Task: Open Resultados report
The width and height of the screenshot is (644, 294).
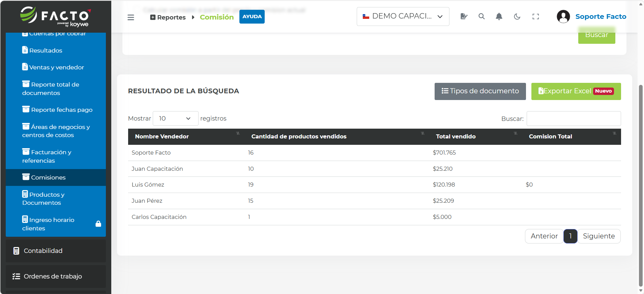Action: tap(56, 50)
